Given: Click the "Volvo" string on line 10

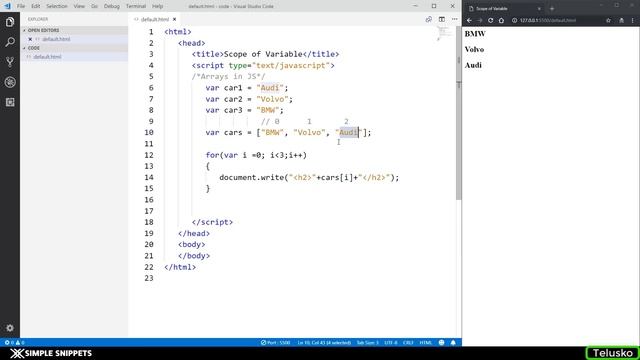Looking at the screenshot, I should 309,133.
